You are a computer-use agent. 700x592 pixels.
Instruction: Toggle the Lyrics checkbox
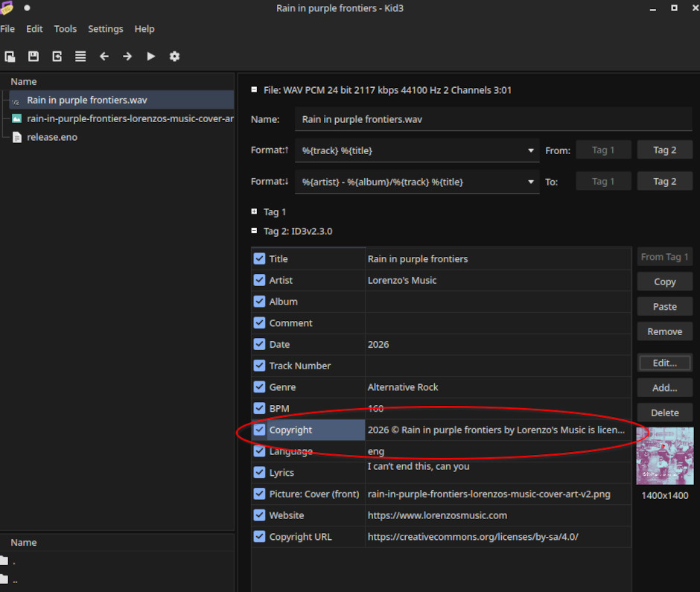click(259, 472)
